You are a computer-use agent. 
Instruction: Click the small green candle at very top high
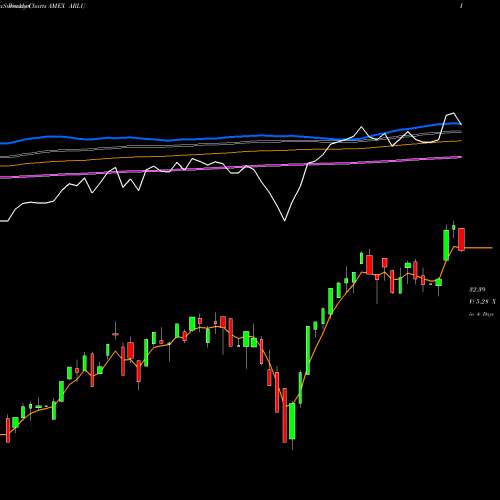(453, 227)
